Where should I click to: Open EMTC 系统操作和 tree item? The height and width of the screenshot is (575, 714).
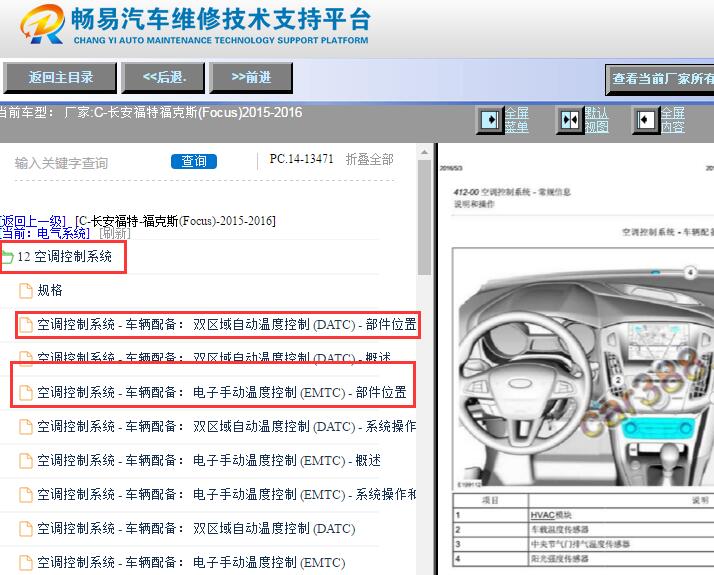[x=227, y=494]
